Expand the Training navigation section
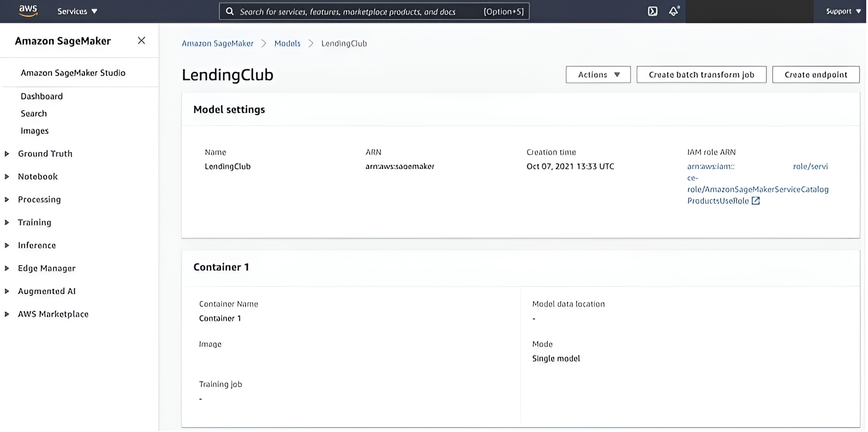 pos(7,222)
